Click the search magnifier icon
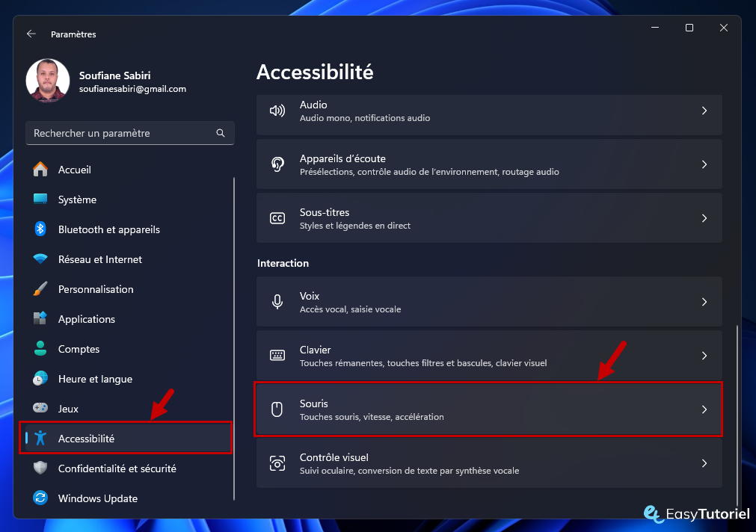 [x=221, y=133]
